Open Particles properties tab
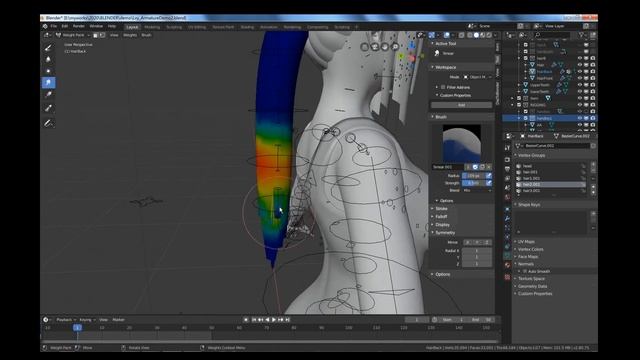The height and width of the screenshot is (360, 640). coord(507,227)
